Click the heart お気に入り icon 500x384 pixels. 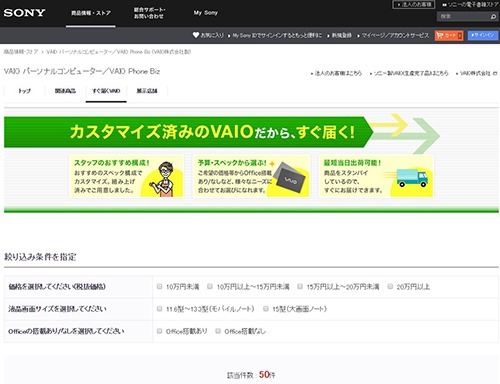point(196,35)
